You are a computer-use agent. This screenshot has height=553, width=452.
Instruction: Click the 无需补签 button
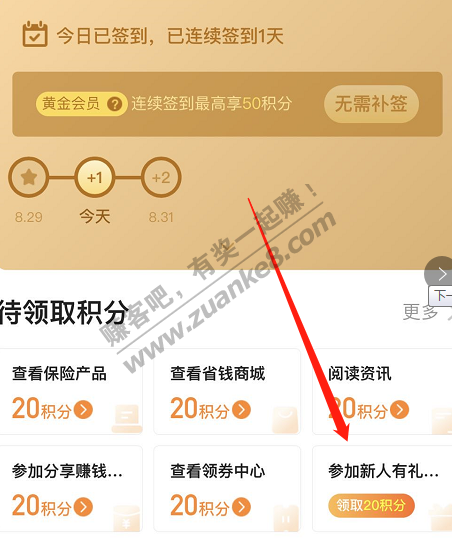(x=371, y=104)
